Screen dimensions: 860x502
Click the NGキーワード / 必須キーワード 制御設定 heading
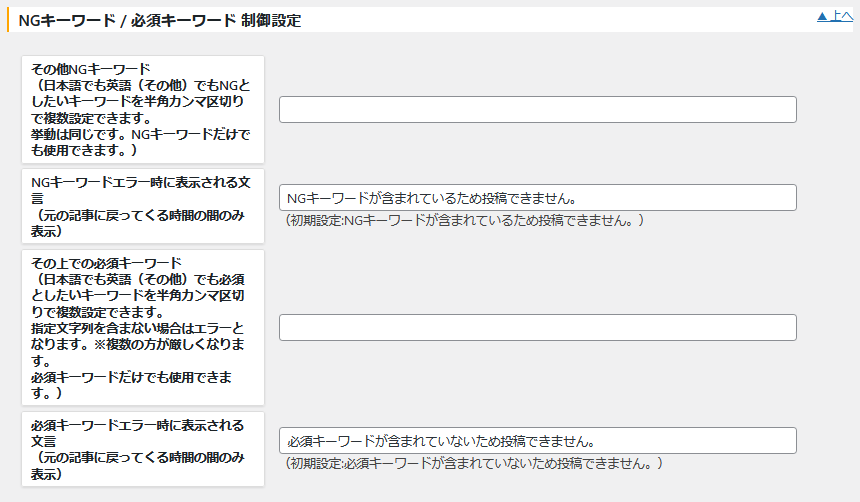click(x=159, y=20)
